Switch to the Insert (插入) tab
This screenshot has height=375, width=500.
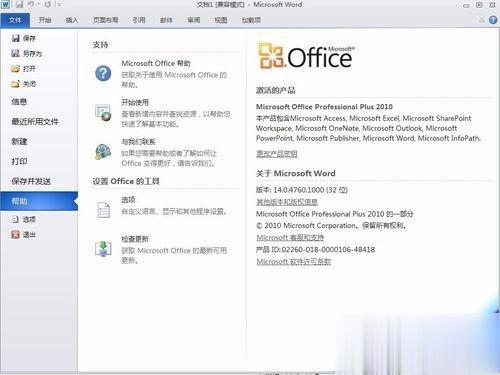tap(72, 20)
